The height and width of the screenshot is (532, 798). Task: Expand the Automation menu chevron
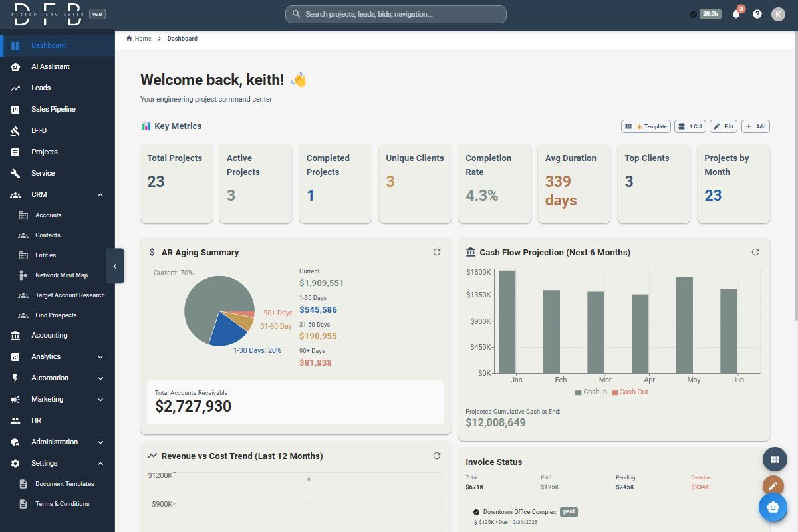point(100,378)
